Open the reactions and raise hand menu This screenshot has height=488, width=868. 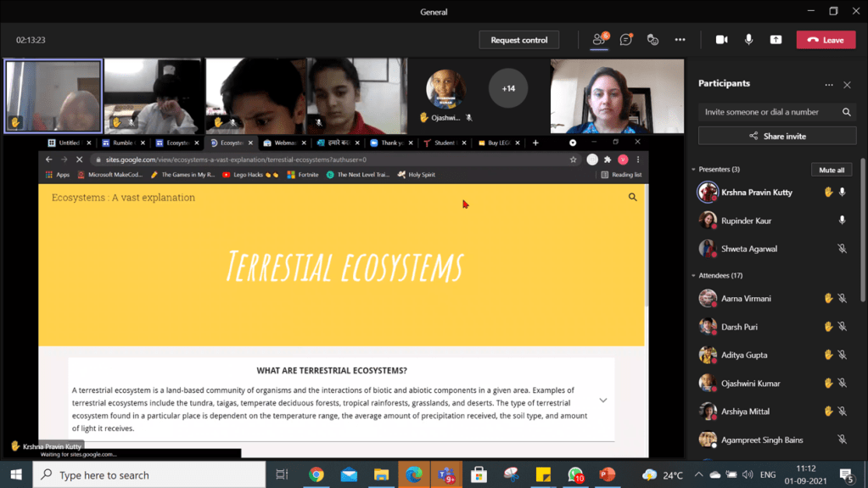click(x=652, y=40)
